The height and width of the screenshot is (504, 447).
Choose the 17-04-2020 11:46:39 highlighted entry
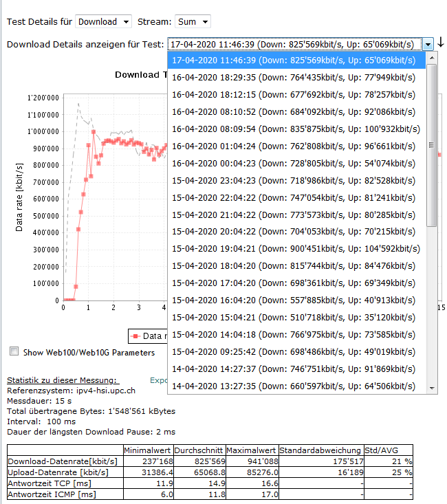pos(296,61)
